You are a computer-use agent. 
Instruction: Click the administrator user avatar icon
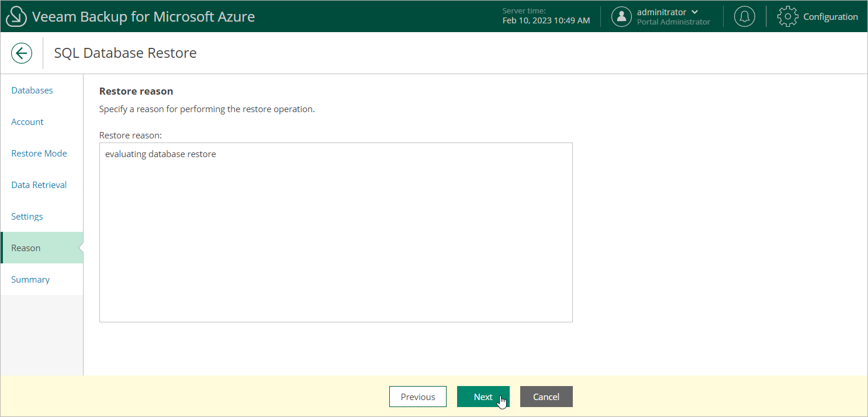pos(621,16)
